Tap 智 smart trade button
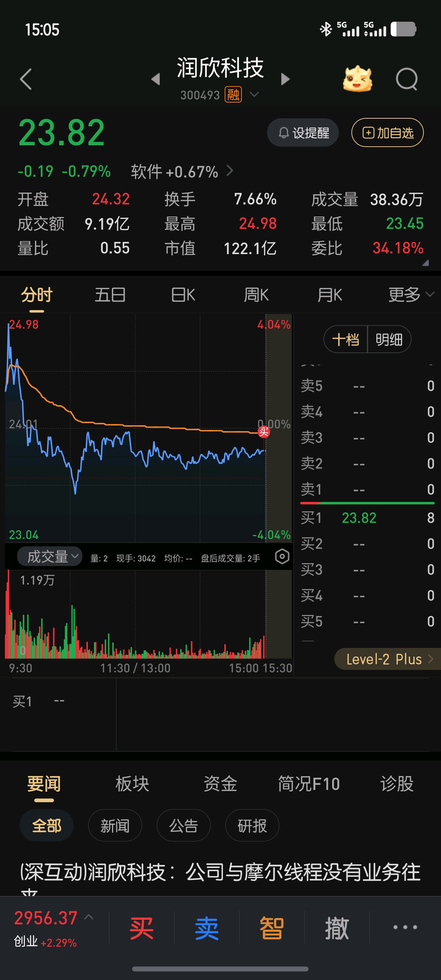 272,928
